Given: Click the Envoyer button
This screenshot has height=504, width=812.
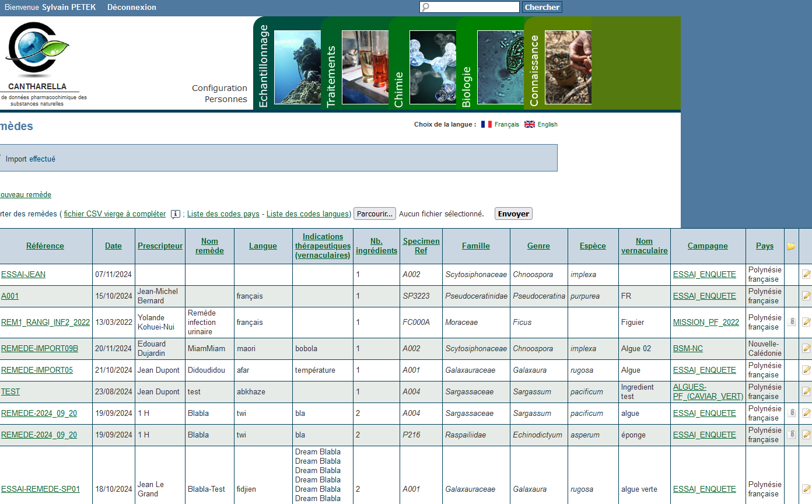Looking at the screenshot, I should (x=513, y=214).
